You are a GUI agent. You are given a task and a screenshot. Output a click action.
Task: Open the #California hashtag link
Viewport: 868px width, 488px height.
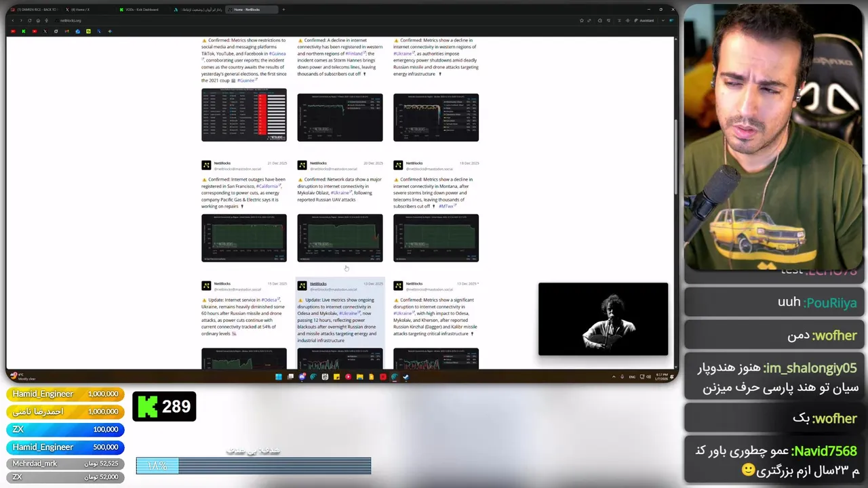[x=267, y=186]
